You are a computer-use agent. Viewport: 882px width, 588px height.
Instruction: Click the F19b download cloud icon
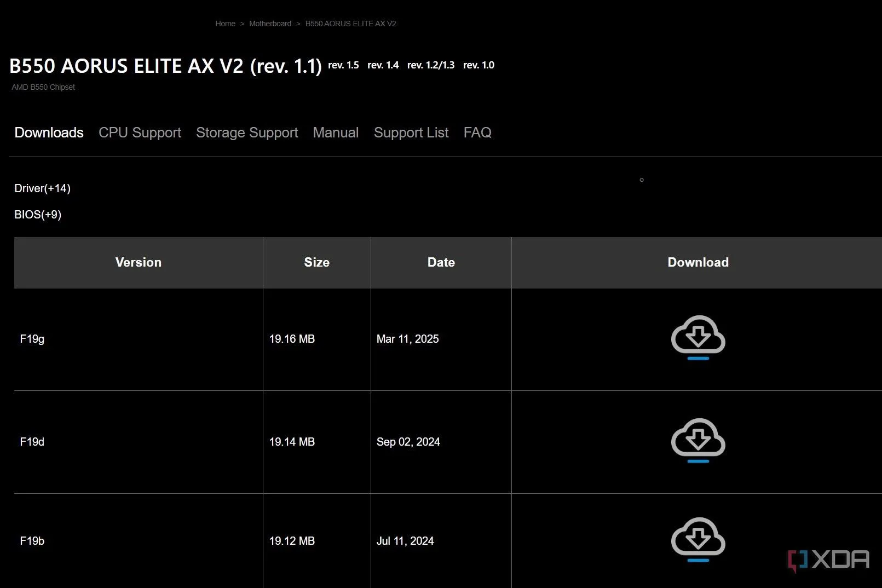[698, 539]
